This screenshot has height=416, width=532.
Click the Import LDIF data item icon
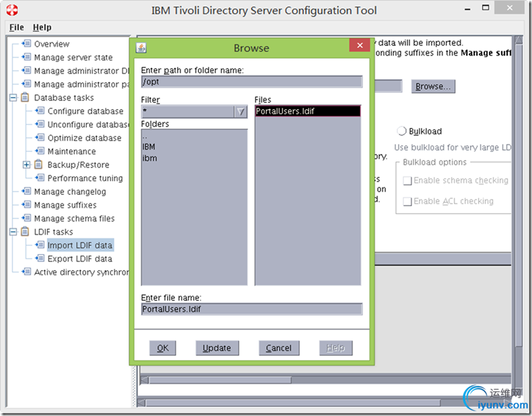(x=40, y=245)
